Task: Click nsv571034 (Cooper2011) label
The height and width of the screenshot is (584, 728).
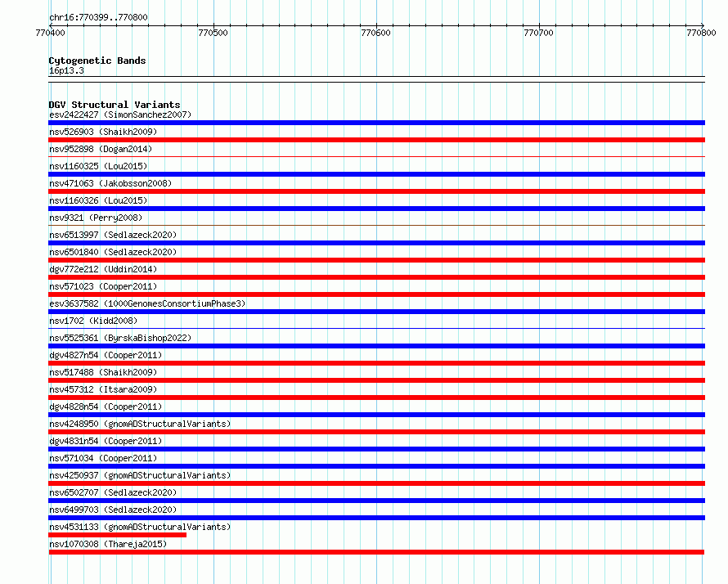Action: pyautogui.click(x=103, y=458)
